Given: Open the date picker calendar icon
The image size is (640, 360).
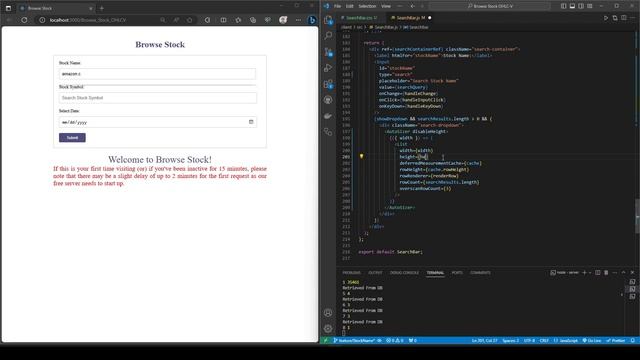Looking at the screenshot, I should (251, 122).
